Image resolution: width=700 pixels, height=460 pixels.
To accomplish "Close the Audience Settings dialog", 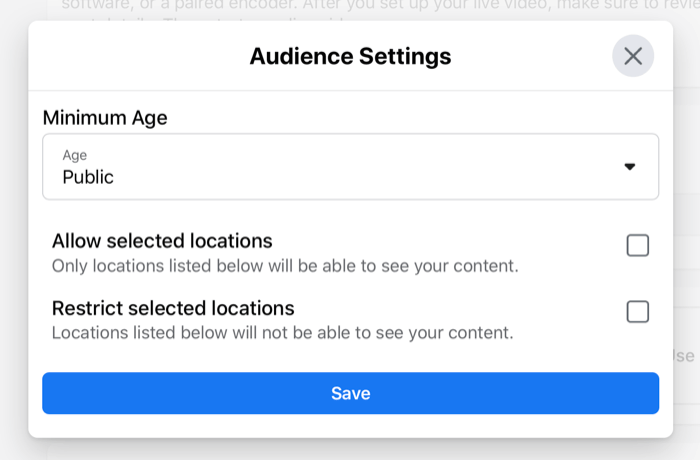I will pos(633,56).
